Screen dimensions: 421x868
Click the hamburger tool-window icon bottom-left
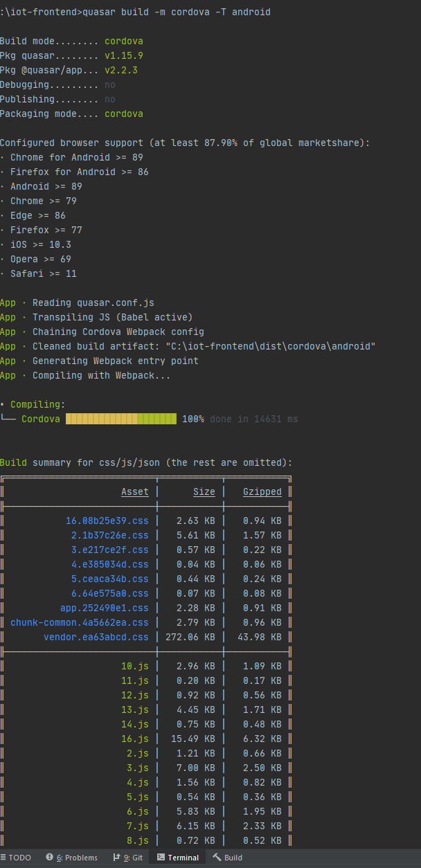pyautogui.click(x=4, y=857)
